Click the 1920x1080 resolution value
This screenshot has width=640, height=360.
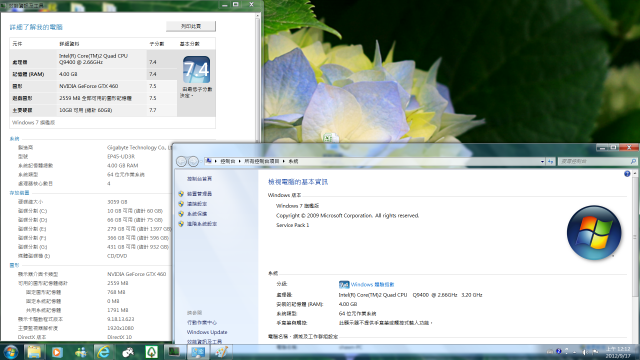pos(120,328)
